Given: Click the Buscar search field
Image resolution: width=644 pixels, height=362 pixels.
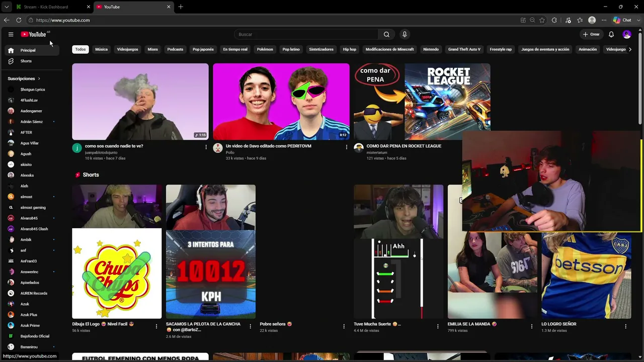Looking at the screenshot, I should 306,34.
